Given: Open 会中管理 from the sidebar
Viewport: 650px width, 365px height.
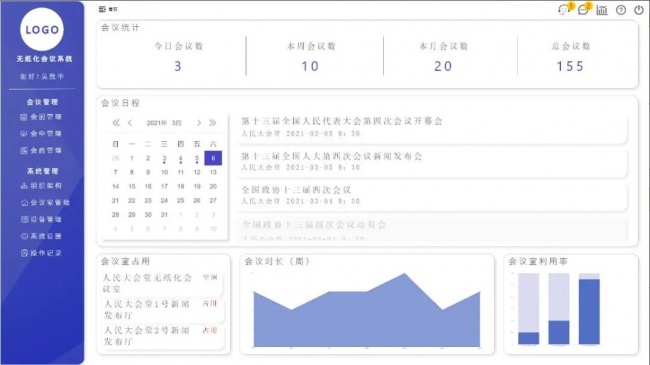Looking at the screenshot, I should pos(41,134).
